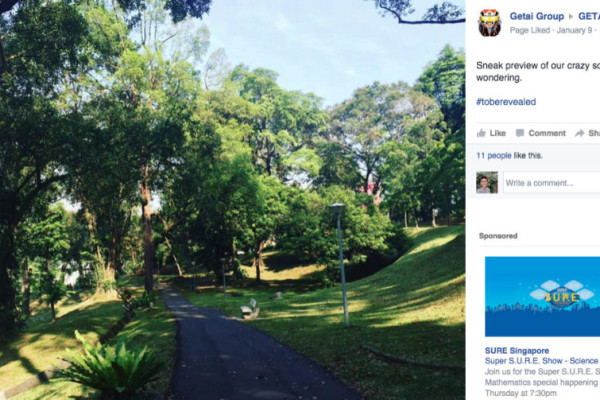
Task: Click the Sponsored section label
Action: pyautogui.click(x=498, y=236)
